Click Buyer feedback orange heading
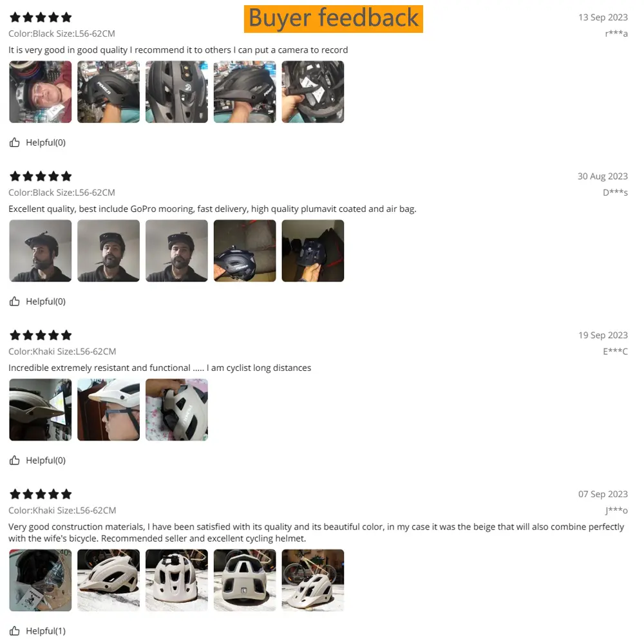644x644 pixels. [x=334, y=19]
